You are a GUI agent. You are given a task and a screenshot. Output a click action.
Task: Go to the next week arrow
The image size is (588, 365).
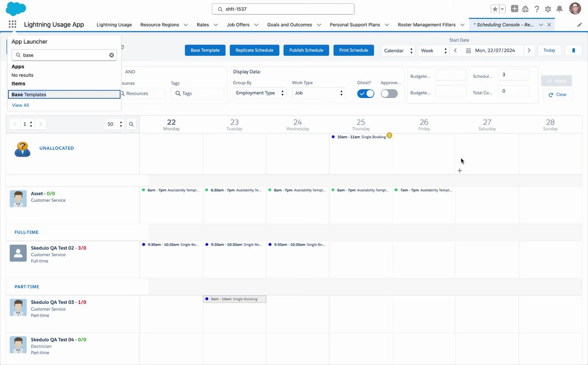(529, 51)
